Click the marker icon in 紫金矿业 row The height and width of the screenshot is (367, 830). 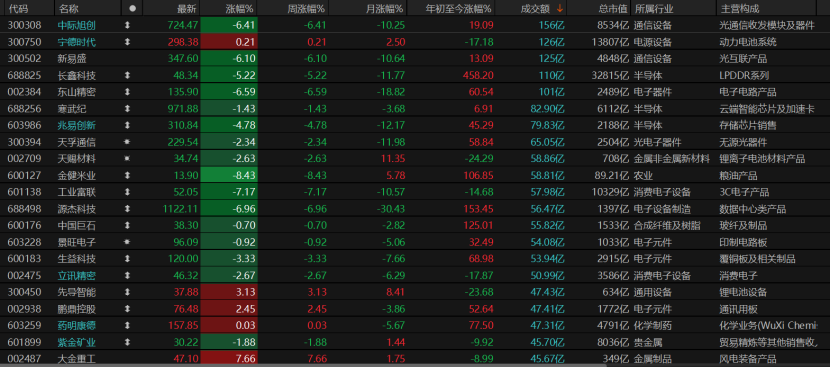click(127, 342)
